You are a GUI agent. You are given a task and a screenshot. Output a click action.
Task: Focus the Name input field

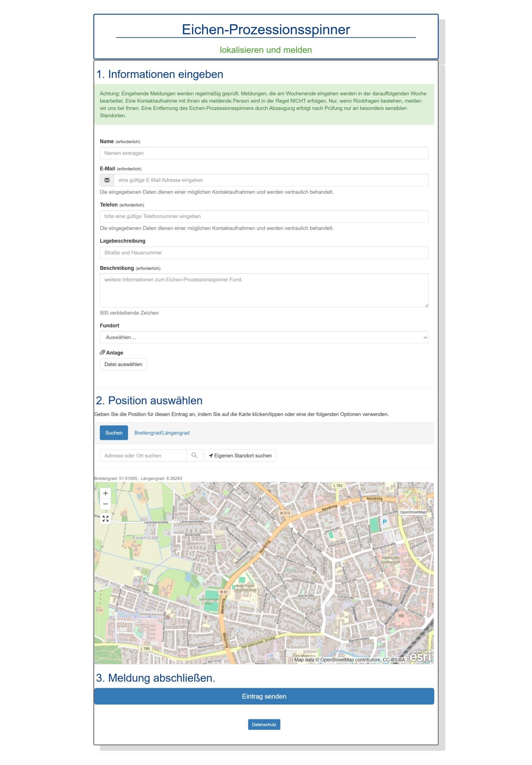click(x=264, y=153)
